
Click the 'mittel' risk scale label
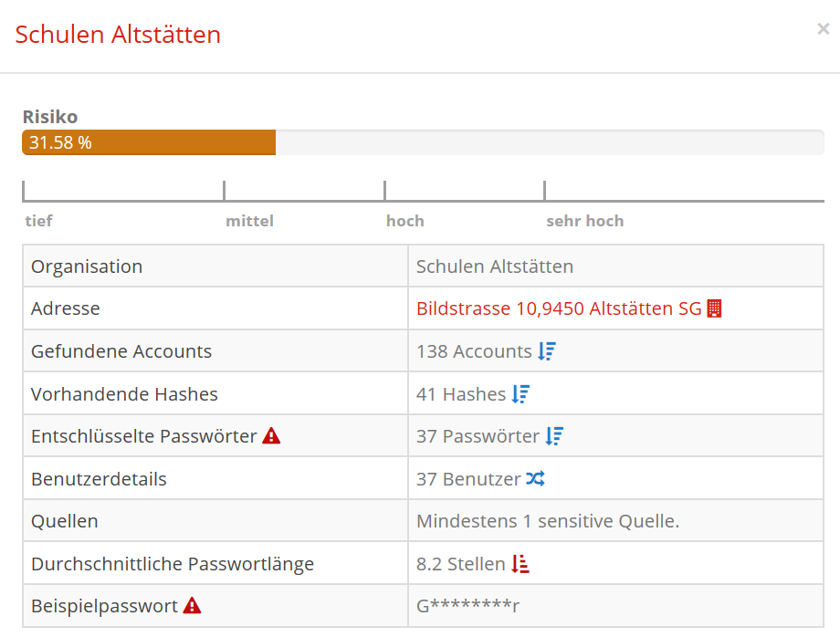250,221
